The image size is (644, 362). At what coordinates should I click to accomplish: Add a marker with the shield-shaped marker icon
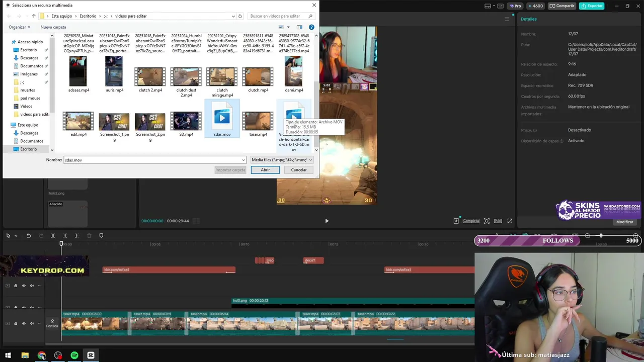pyautogui.click(x=101, y=235)
